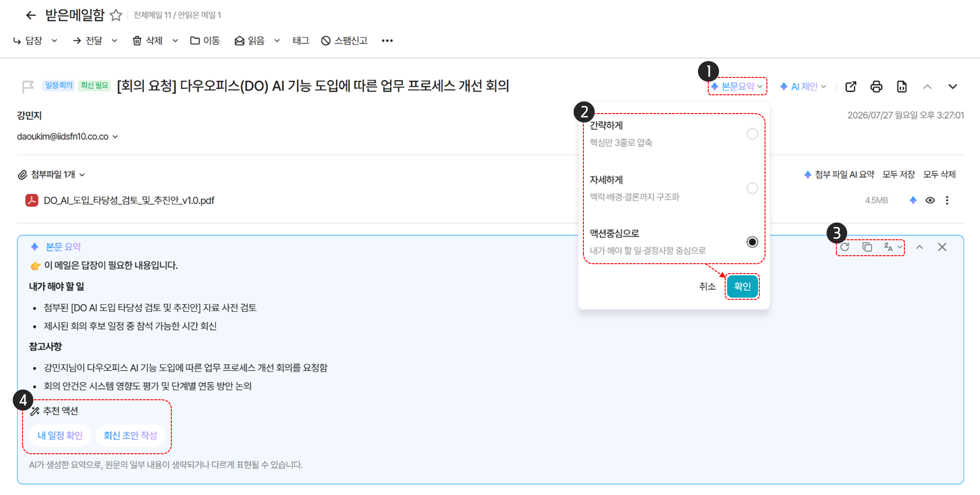Image resolution: width=980 pixels, height=495 pixels.
Task: Open the DO_AI_도입_타당성_검토_및_추진안_v1.0.pdf attachment
Action: [129, 200]
